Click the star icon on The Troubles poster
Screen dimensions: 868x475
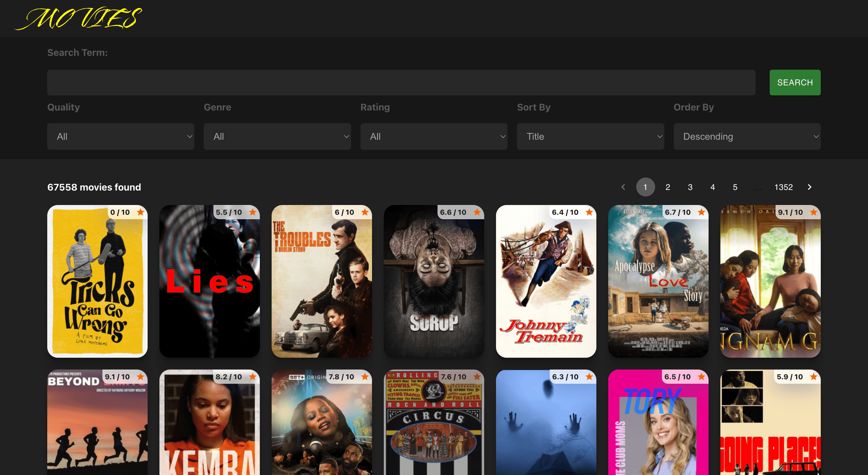coord(365,212)
